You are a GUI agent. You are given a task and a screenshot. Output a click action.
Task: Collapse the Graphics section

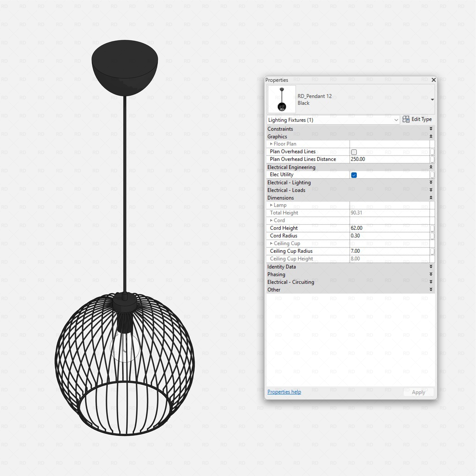pos(431,136)
